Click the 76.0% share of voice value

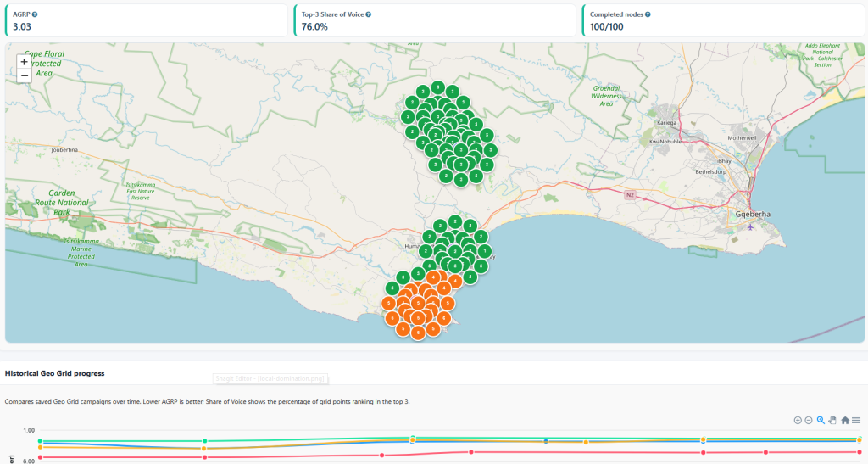coord(314,26)
